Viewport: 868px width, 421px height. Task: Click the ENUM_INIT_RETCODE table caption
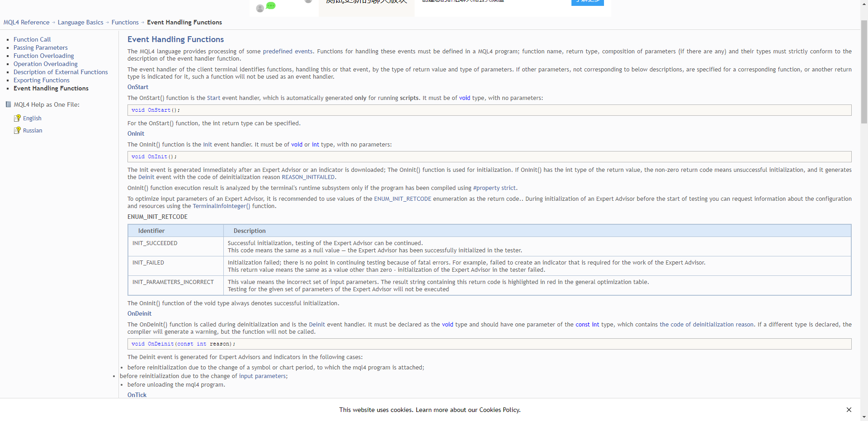pos(157,217)
